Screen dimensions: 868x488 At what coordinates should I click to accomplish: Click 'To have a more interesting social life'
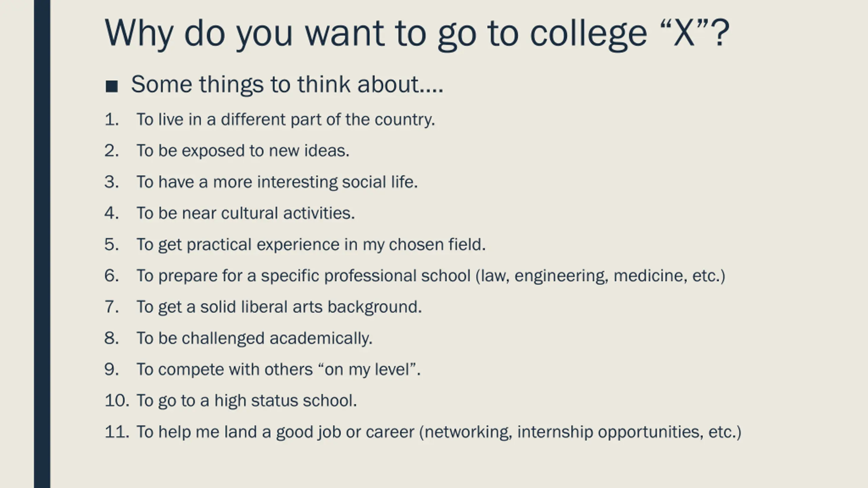277,182
